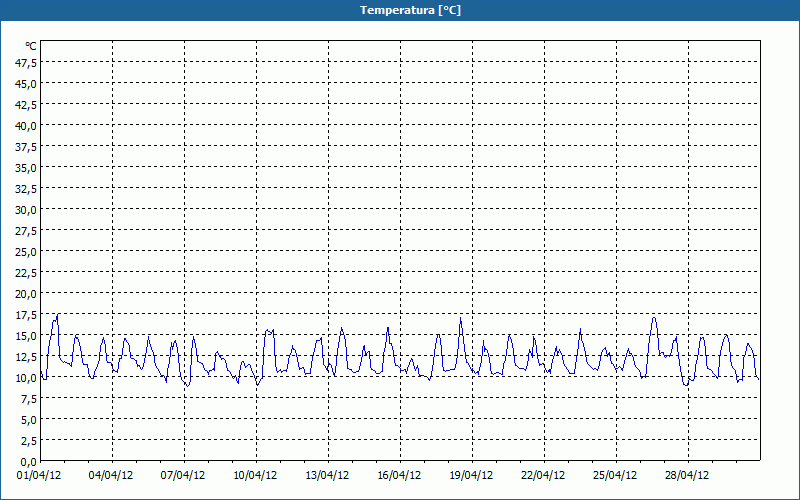Click the 28/04/12 date label
800x500 pixels.
click(687, 476)
